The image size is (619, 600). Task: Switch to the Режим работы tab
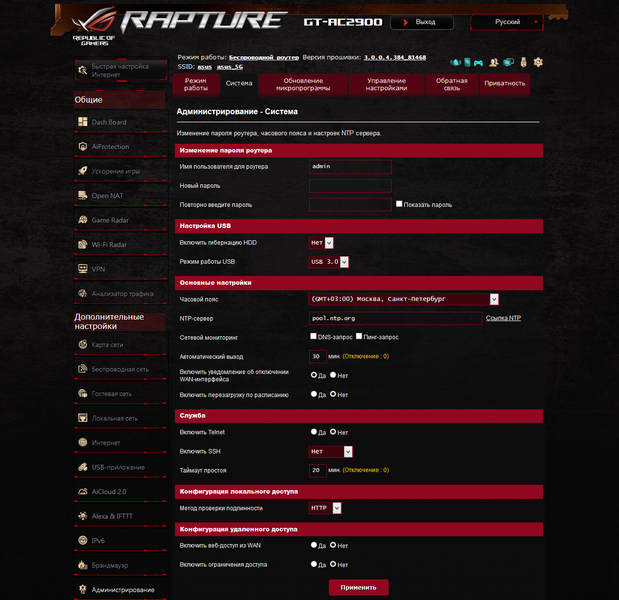tap(196, 84)
